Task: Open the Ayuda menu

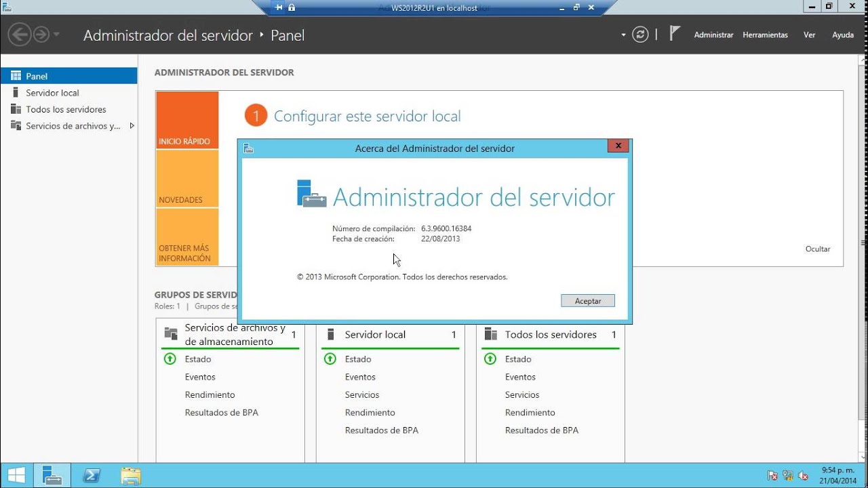Action: (x=843, y=35)
